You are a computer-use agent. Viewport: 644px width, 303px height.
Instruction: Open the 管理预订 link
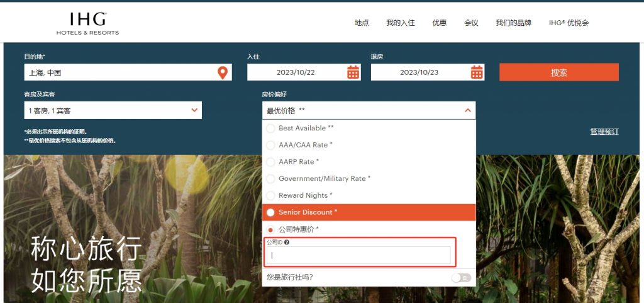pos(604,132)
